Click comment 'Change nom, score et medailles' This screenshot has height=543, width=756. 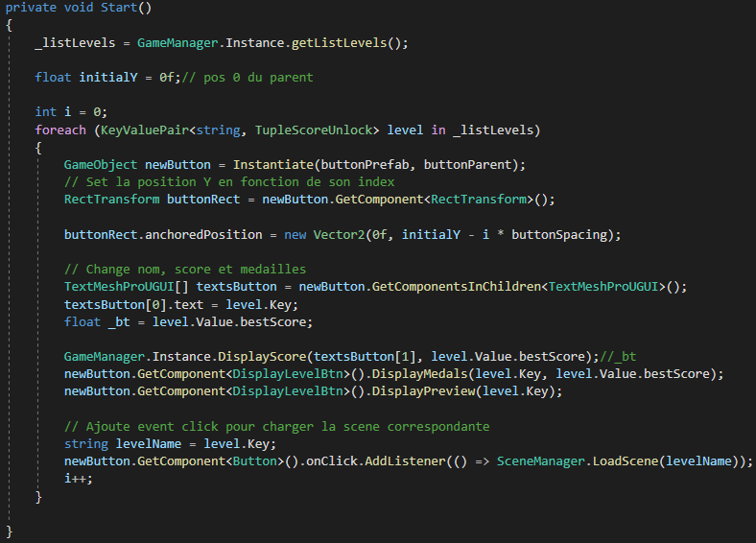(185, 270)
